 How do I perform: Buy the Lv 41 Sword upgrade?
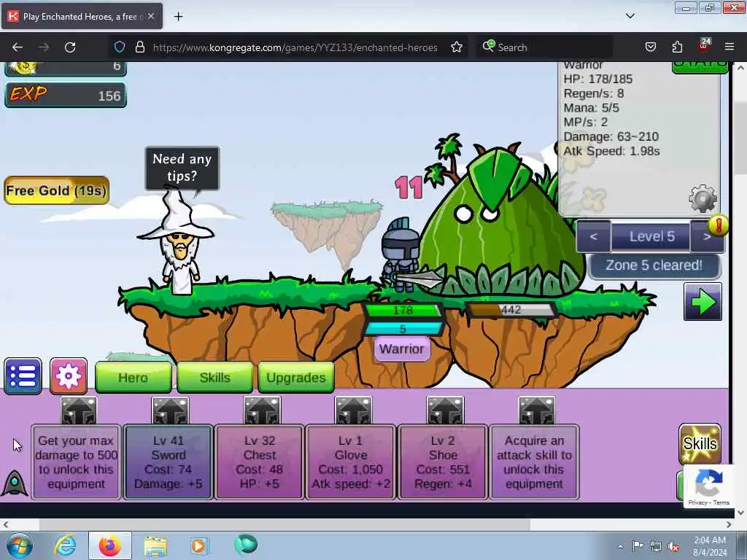click(x=169, y=462)
